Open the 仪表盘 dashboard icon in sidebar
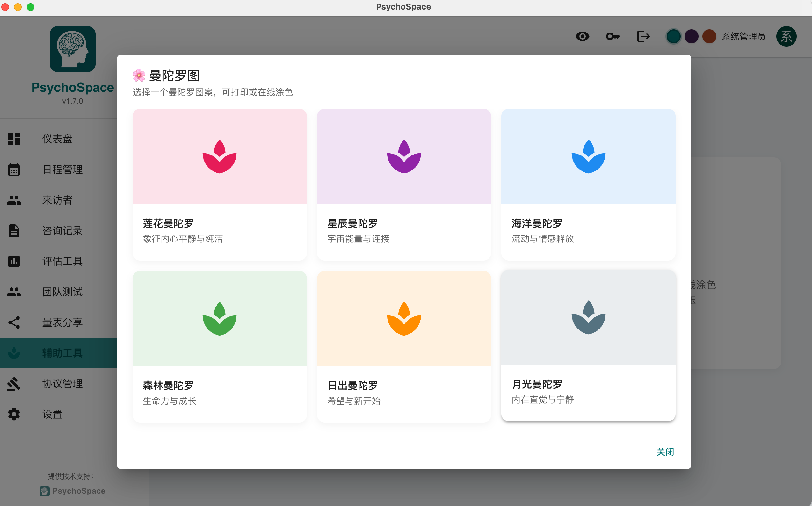The image size is (812, 506). tap(14, 139)
